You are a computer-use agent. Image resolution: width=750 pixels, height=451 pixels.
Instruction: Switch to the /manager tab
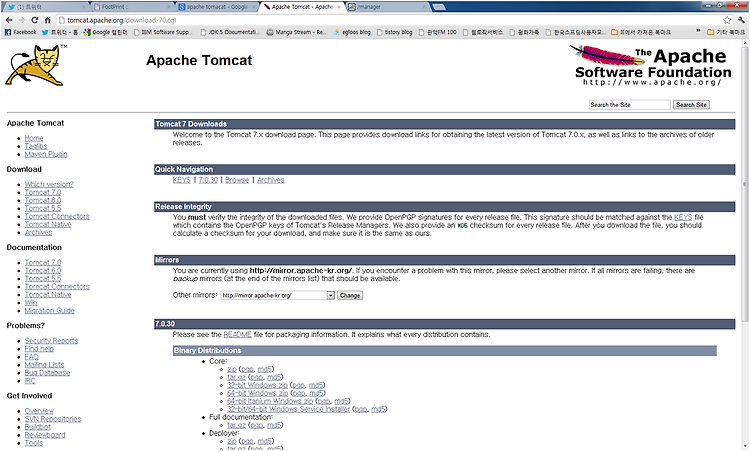click(x=386, y=7)
